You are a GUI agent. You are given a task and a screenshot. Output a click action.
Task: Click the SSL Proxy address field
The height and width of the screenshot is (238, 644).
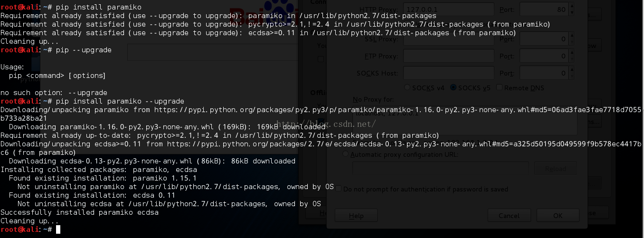tap(448, 39)
